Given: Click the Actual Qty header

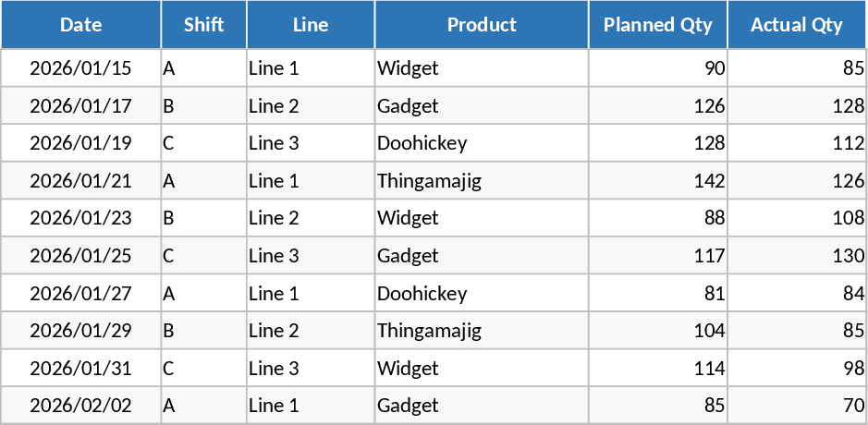Looking at the screenshot, I should (x=797, y=25).
